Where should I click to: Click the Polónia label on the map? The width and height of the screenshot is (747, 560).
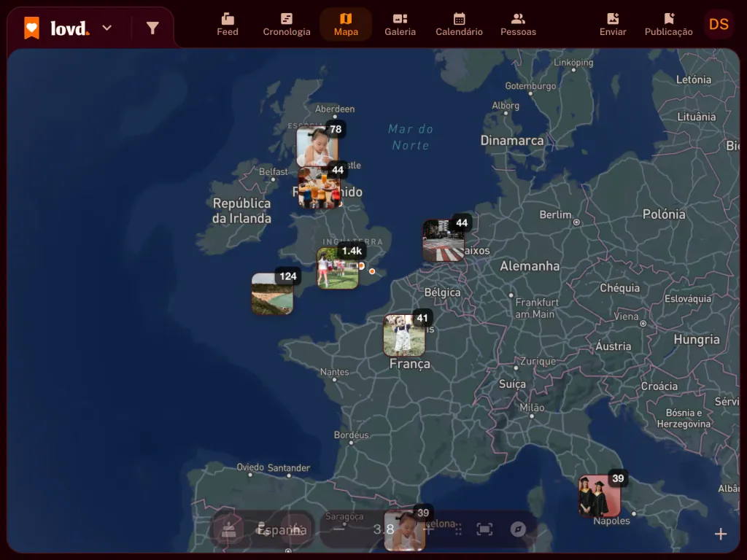tap(664, 214)
